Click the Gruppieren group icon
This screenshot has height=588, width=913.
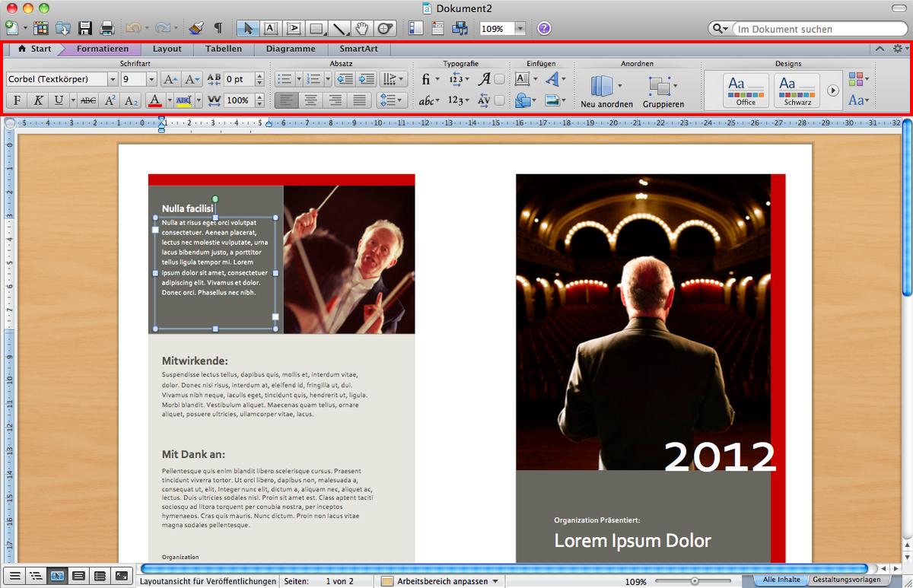[659, 84]
